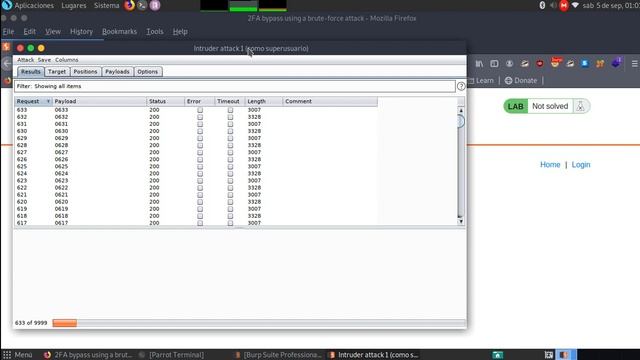Screen dimensions: 640x360
Task: Open Firefox History menu
Action: point(81,31)
